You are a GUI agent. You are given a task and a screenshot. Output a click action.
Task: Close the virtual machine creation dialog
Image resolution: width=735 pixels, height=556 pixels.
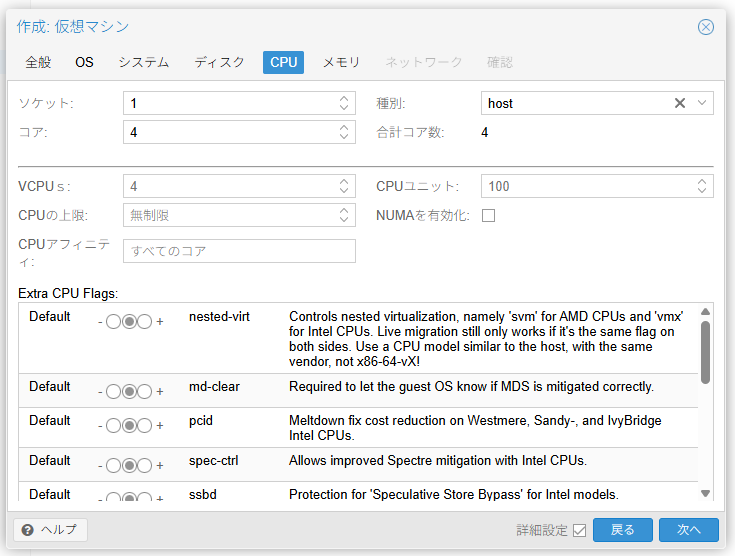(706, 27)
